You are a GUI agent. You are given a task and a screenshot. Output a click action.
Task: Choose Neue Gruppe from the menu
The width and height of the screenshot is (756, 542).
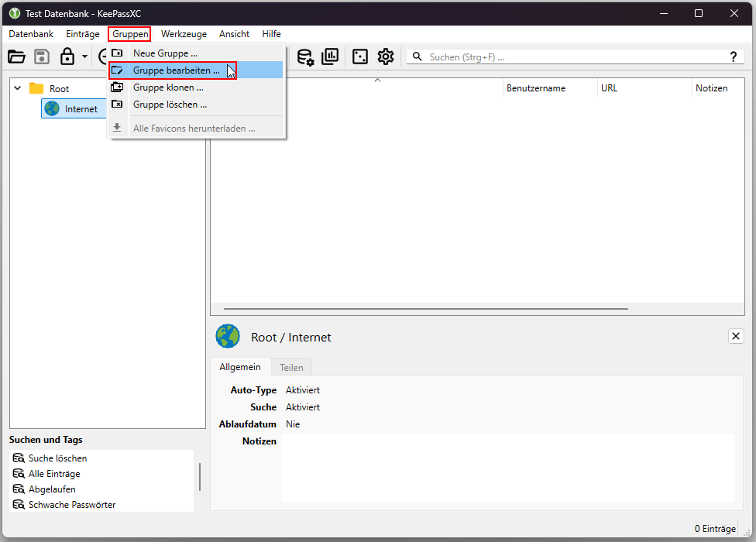(x=196, y=53)
